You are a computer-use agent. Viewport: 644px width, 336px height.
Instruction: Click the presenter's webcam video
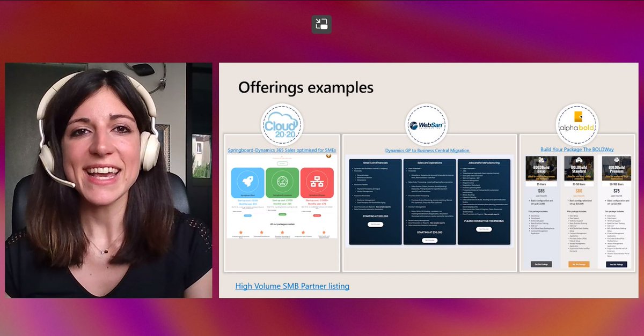tap(108, 180)
